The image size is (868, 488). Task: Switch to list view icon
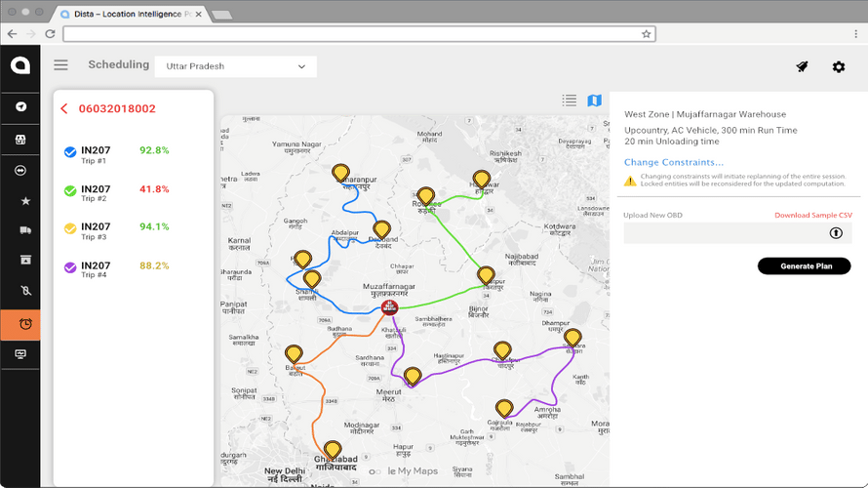coord(570,101)
